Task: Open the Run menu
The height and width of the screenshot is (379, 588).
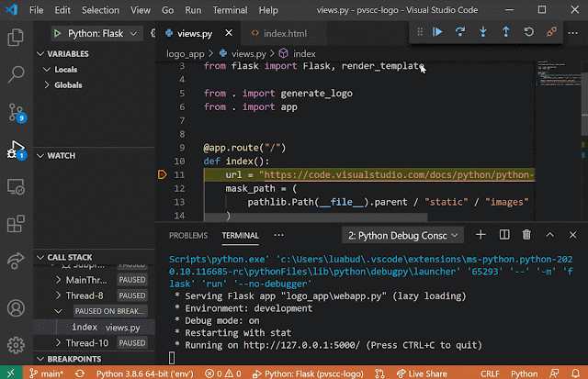Action: pyautogui.click(x=193, y=10)
